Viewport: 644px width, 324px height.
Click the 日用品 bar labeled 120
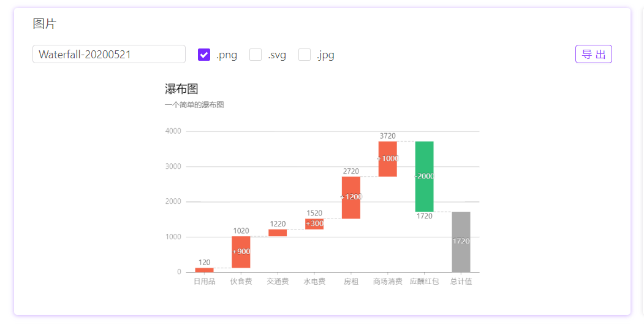click(204, 270)
